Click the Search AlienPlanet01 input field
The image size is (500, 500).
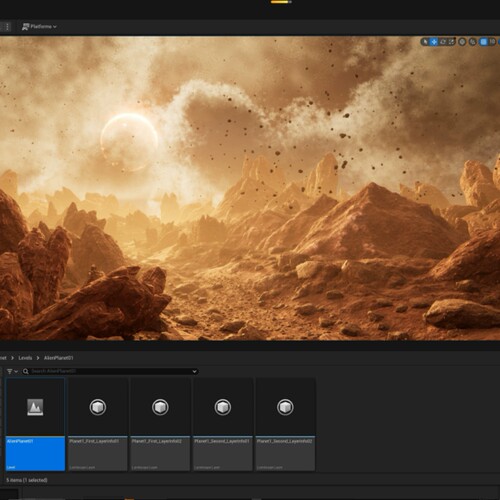pos(110,371)
